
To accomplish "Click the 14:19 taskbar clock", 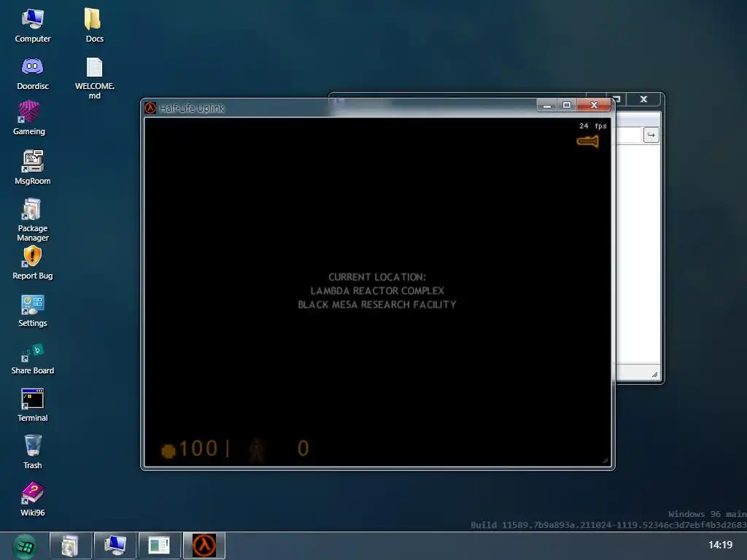I will pyautogui.click(x=720, y=545).
